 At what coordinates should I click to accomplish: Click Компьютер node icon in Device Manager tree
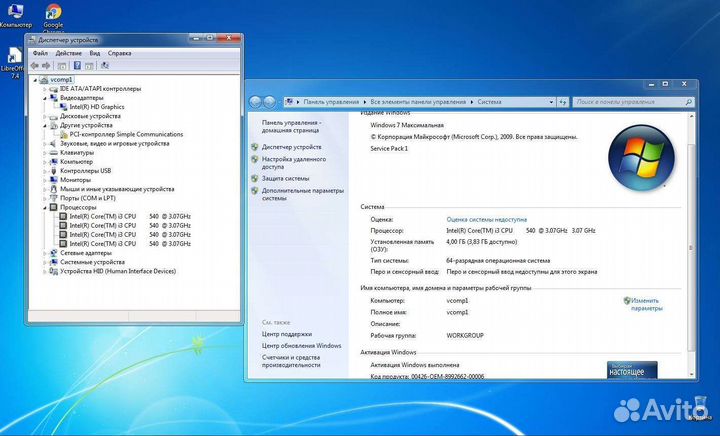pos(54,162)
